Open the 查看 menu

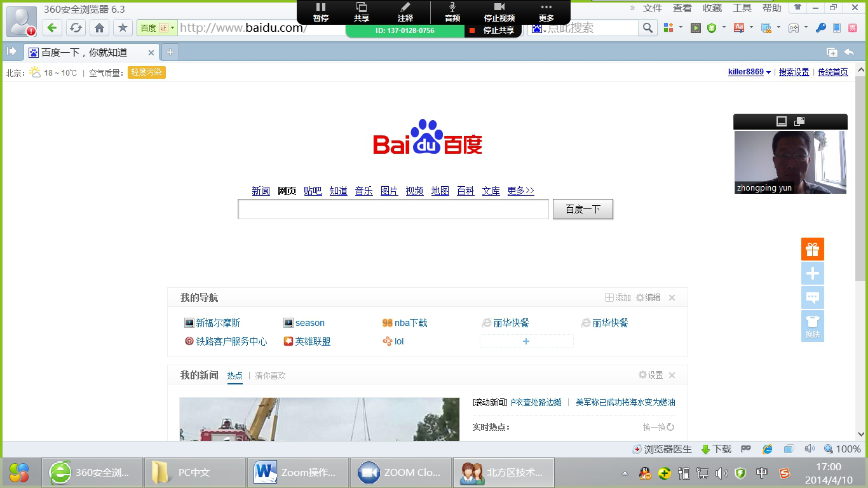click(x=682, y=8)
